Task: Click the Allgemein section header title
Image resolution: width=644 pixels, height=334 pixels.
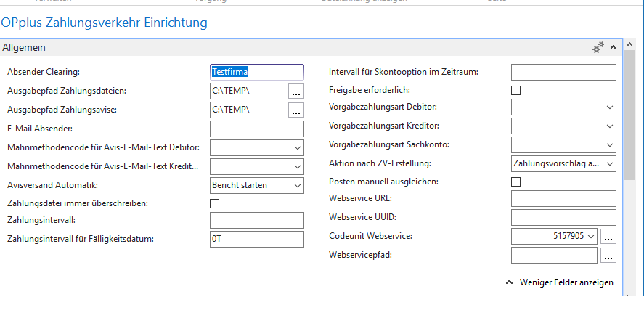Action: [x=24, y=48]
